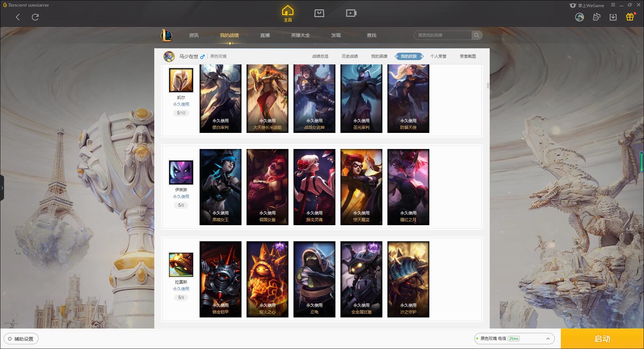644x349 pixels.
Task: Click the 启动 launch game button
Action: coord(602,339)
